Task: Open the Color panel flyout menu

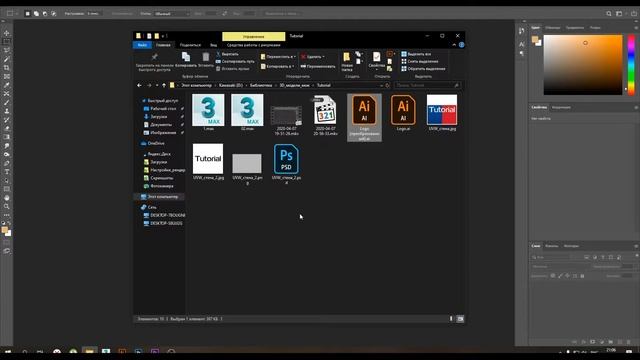Action: 636,28
